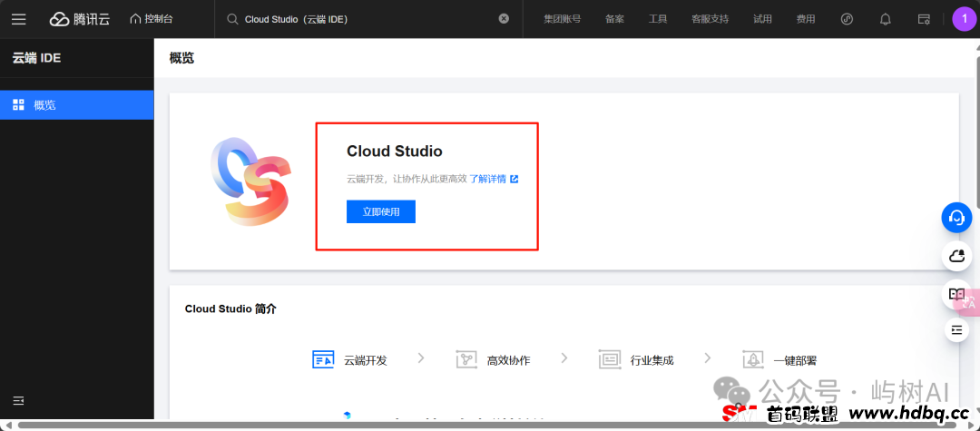The height and width of the screenshot is (431, 980).
Task: Open the 集团账号 menu
Action: click(x=562, y=19)
